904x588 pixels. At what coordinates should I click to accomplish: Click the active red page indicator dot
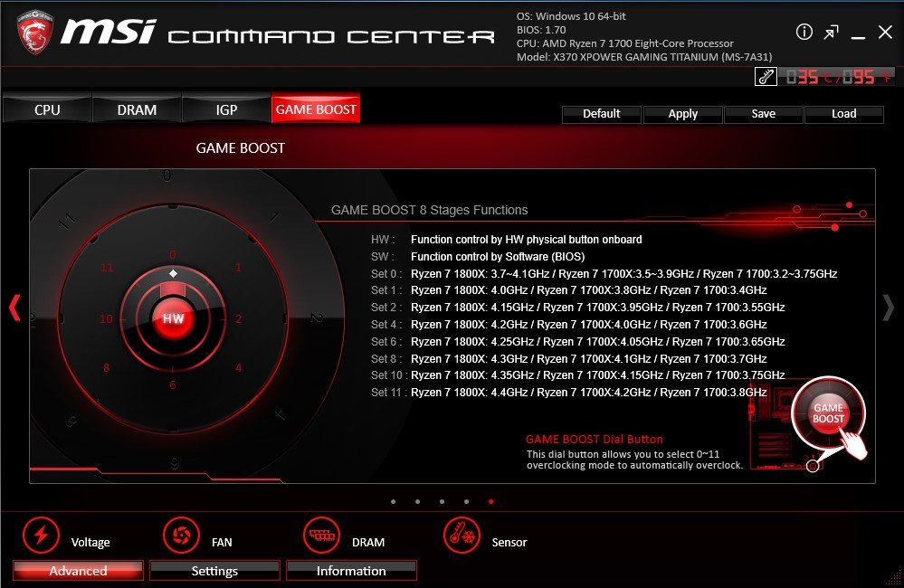click(x=490, y=501)
